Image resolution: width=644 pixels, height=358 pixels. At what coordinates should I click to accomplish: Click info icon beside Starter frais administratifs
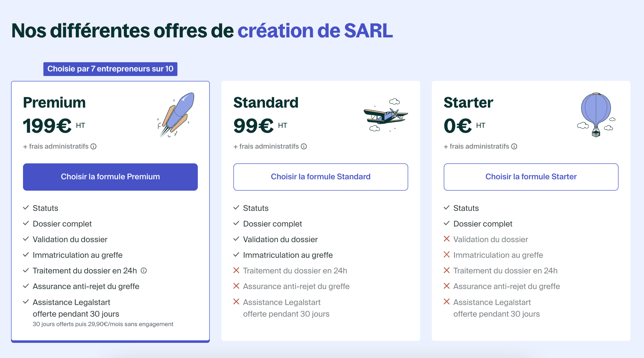(514, 147)
